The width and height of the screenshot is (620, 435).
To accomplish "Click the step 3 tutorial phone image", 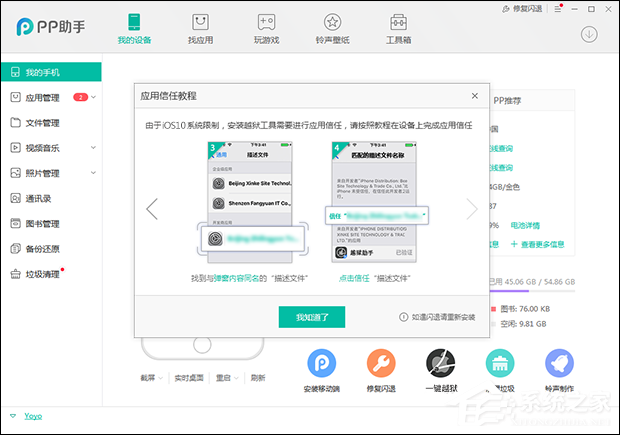I will 250,202.
